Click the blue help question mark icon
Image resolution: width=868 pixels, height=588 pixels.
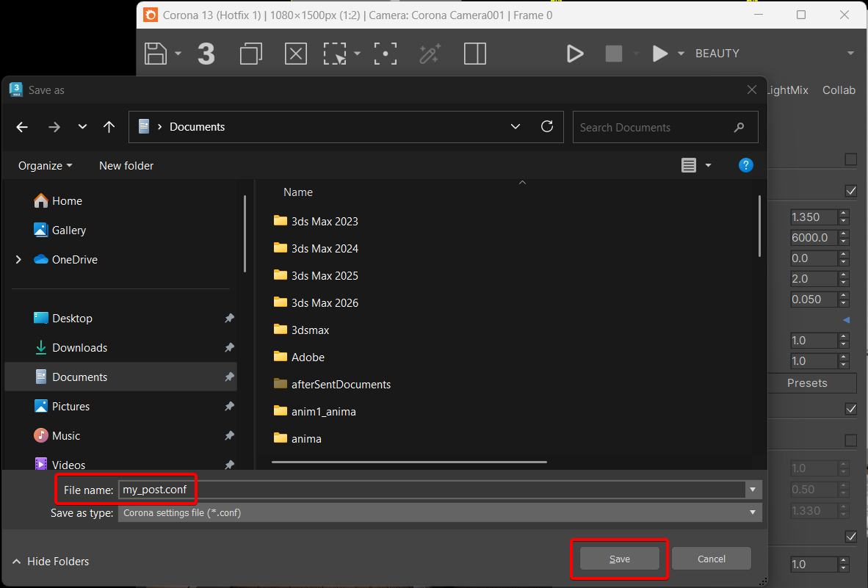(x=745, y=165)
